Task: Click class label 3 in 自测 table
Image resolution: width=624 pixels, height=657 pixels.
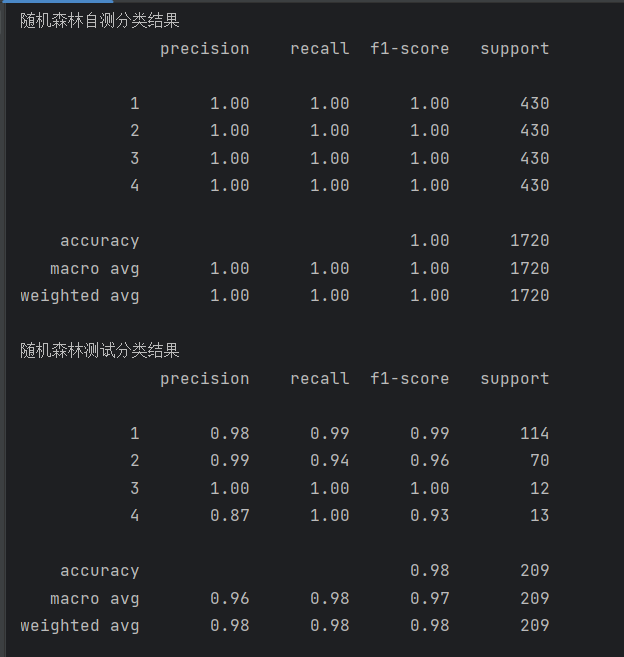Action: tap(135, 158)
